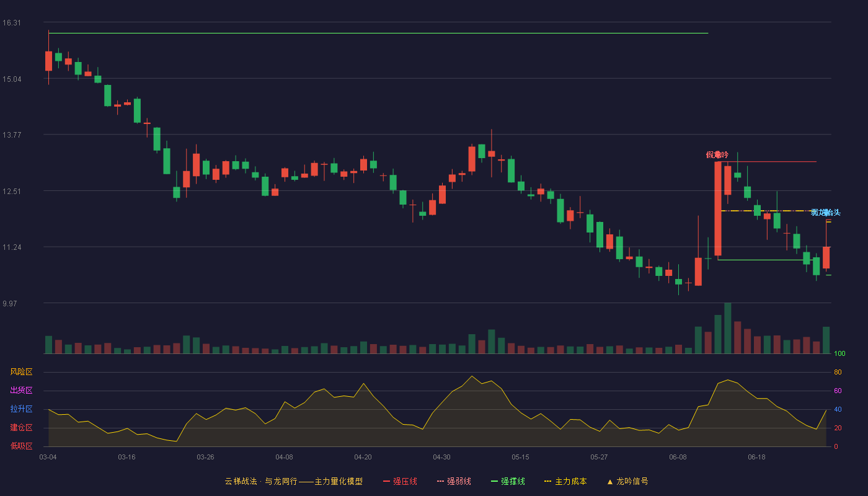Viewport: 868px width, 496px height.
Task: Click the 假龙吟 annotation label
Action: click(x=717, y=154)
